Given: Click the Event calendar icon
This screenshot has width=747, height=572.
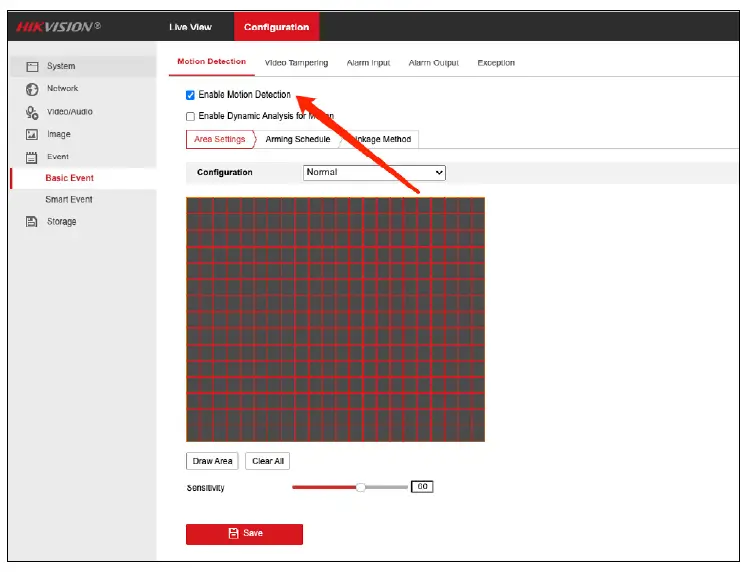Looking at the screenshot, I should coord(31,157).
